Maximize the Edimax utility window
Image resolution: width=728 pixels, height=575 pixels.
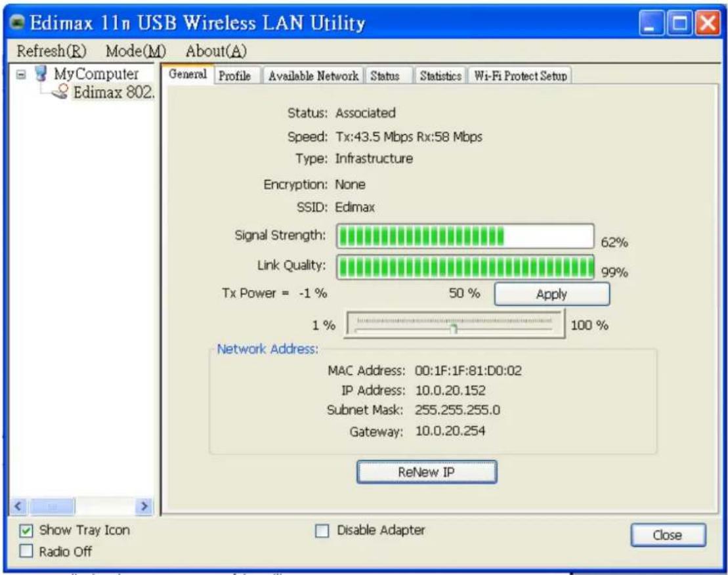tap(679, 23)
